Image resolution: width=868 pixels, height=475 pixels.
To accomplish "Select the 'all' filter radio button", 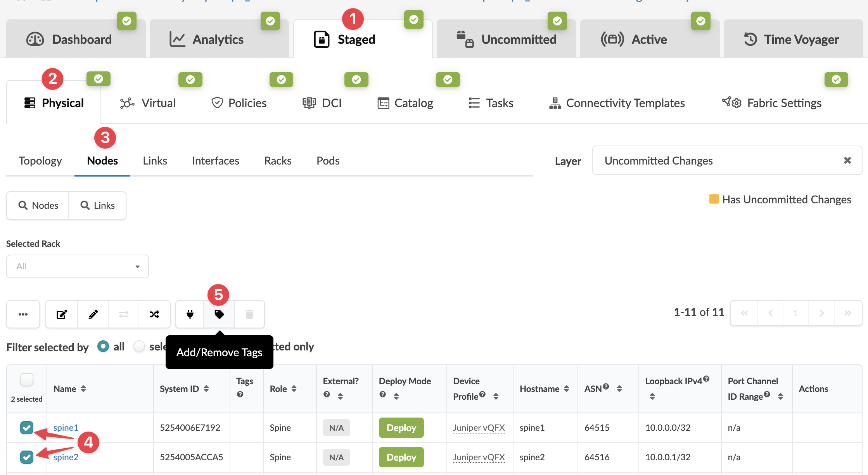I will point(103,346).
